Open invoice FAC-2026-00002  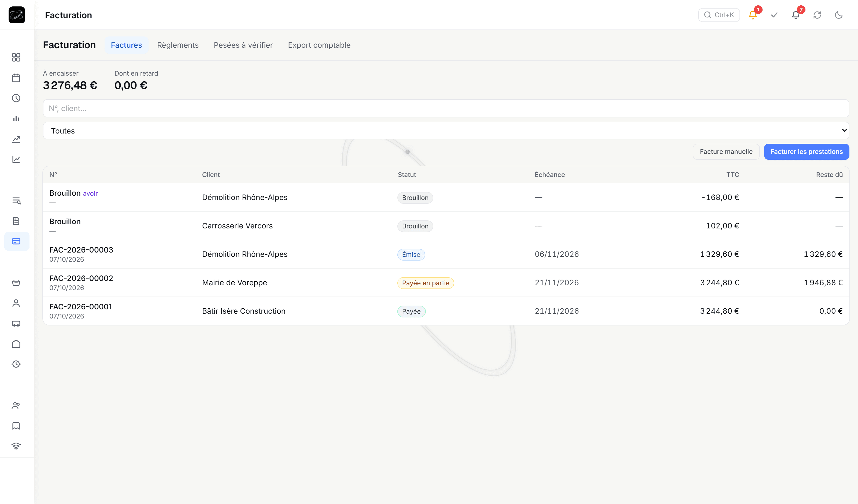446,283
